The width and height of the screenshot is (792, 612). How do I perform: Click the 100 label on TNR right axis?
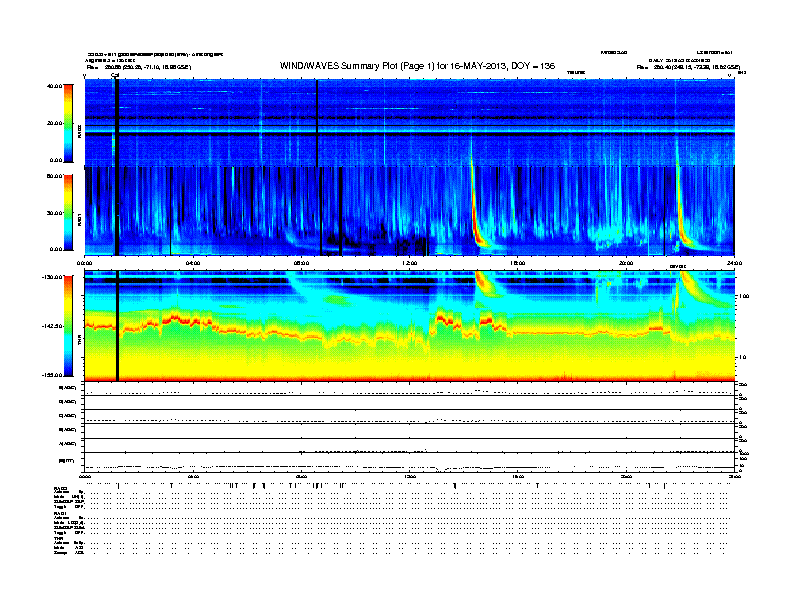[744, 296]
